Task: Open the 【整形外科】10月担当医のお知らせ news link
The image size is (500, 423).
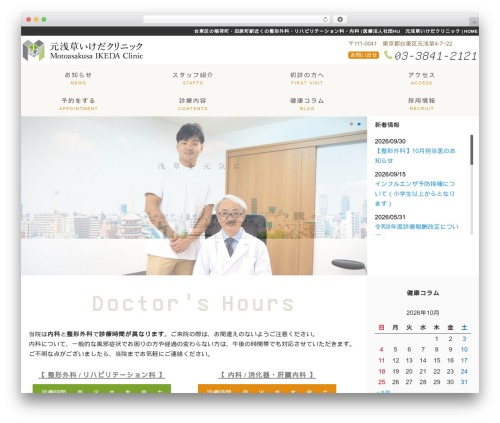Action: tap(415, 156)
